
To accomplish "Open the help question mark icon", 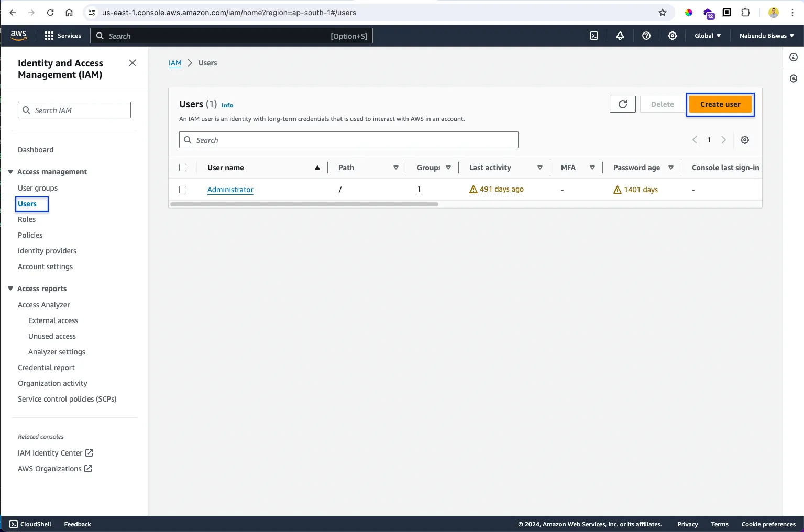I will pyautogui.click(x=646, y=36).
